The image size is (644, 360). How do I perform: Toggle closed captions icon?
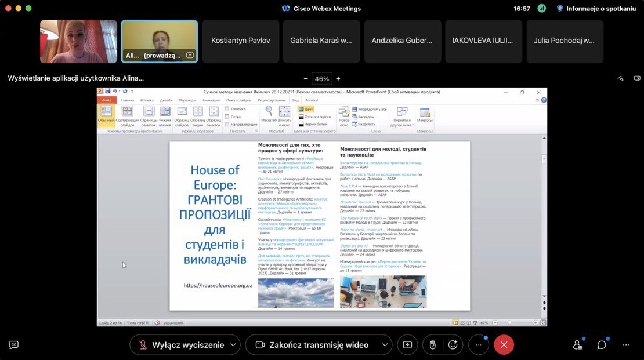tap(14, 345)
